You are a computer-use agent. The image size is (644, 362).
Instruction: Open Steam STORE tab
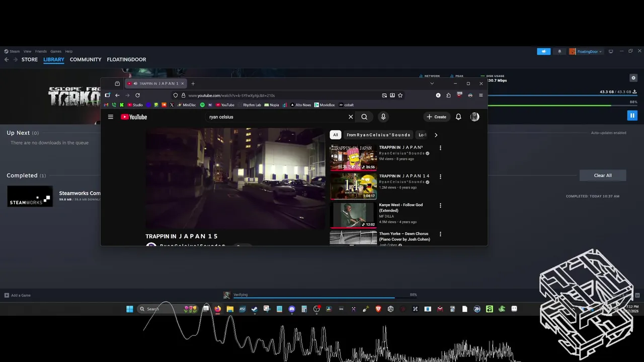30,59
